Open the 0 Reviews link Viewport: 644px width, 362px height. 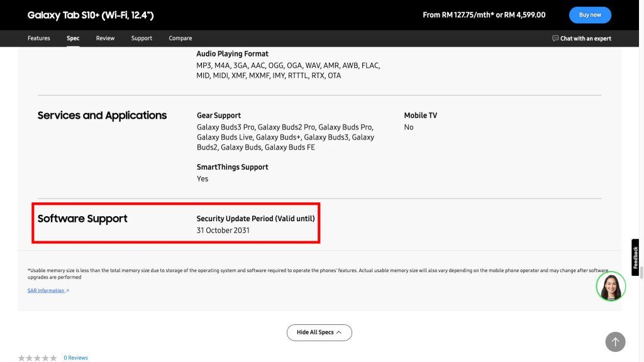(x=75, y=358)
